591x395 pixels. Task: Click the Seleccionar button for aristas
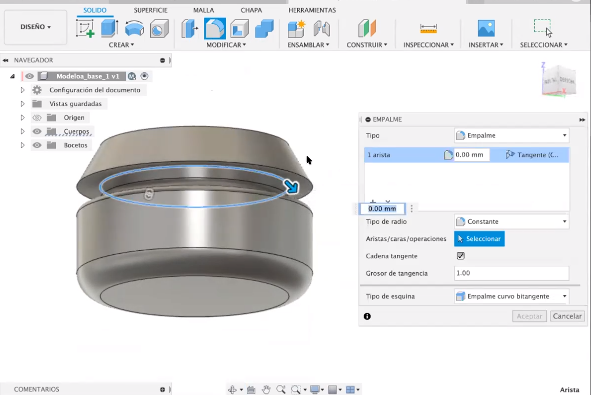tap(479, 239)
